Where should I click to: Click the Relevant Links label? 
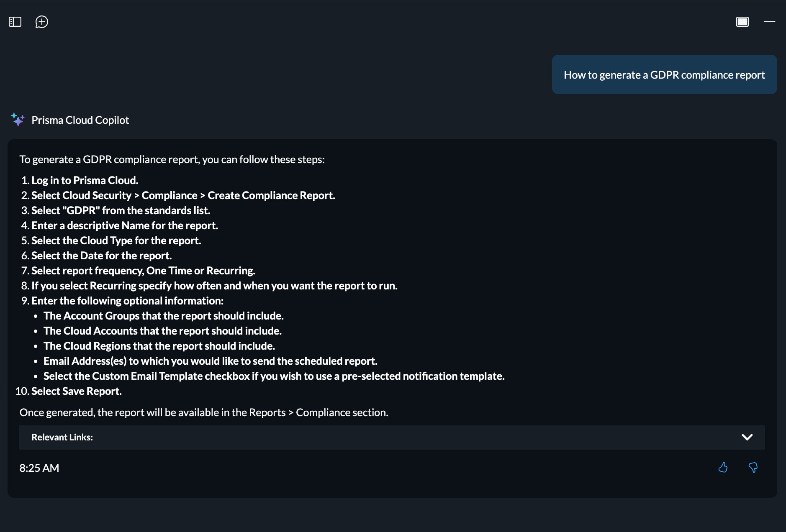click(62, 437)
